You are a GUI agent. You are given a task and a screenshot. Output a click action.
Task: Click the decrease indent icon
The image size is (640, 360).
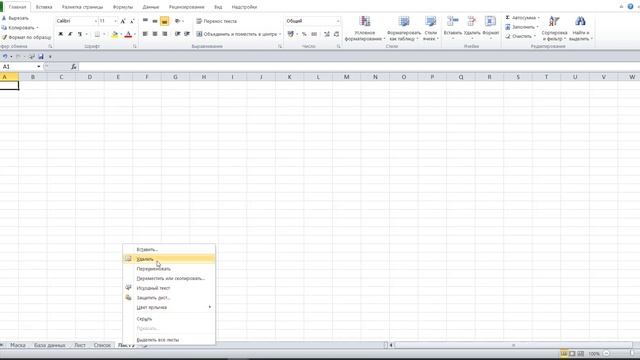click(x=178, y=34)
